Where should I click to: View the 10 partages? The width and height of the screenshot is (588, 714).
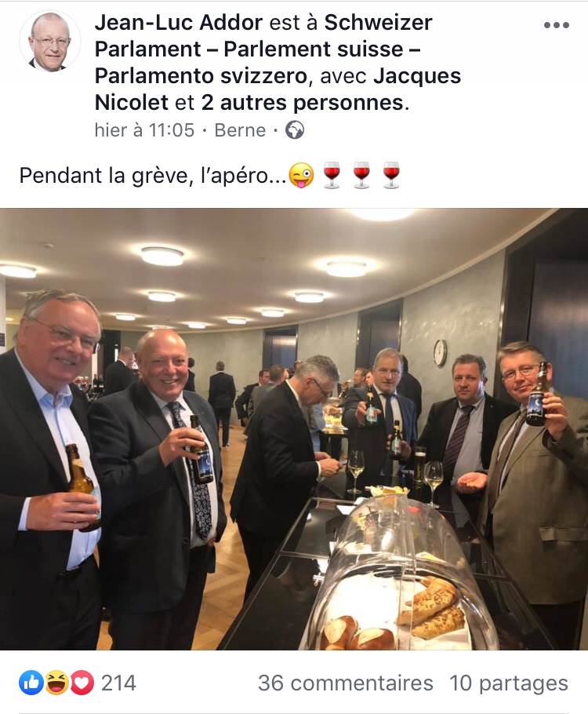coord(509,683)
